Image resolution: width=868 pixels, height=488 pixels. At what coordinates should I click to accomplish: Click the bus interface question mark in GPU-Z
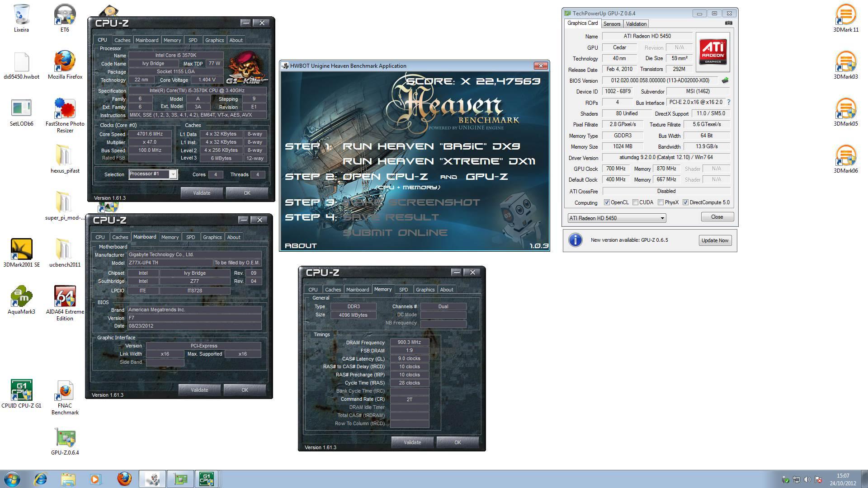729,103
